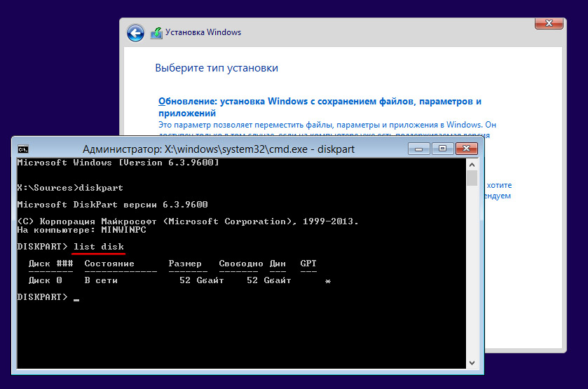Click the last DISKPART> prompt with cursor
The width and height of the screenshot is (588, 389).
point(48,297)
